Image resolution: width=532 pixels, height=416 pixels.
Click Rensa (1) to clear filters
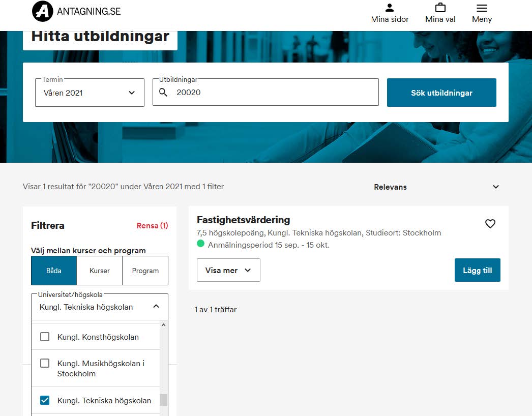[x=152, y=225]
